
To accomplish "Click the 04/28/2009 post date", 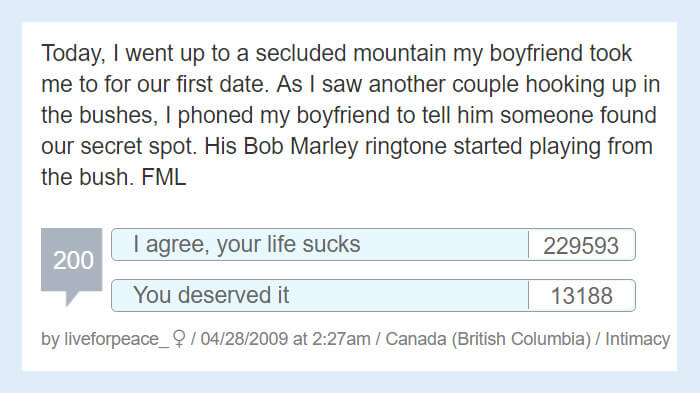I will (x=244, y=339).
